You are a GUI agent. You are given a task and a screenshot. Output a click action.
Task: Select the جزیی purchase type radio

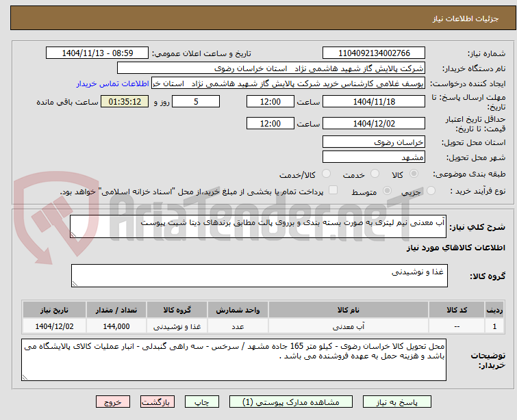point(431,191)
